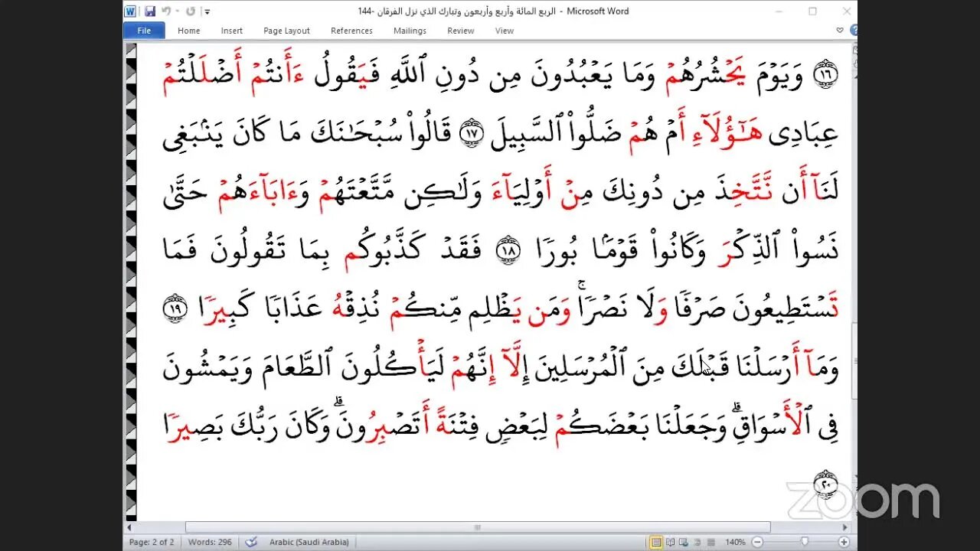Screen dimensions: 980x551
Task: Click the proofing errors check icon
Action: pos(251,542)
